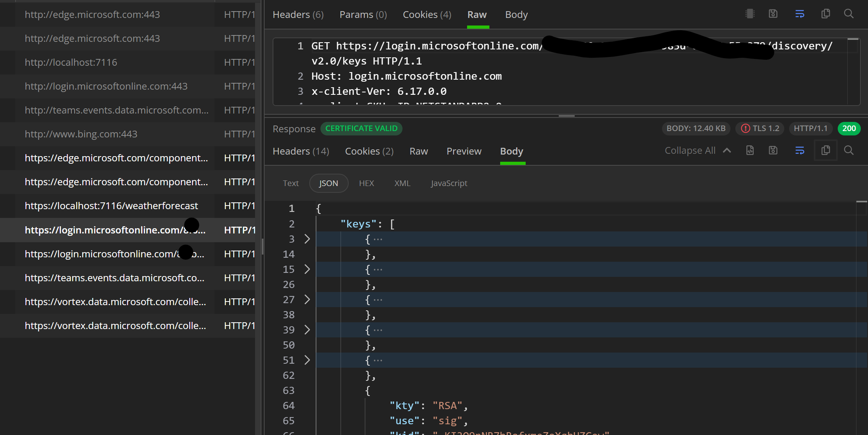Toggle word wrap in response body
868x435 pixels.
click(x=799, y=151)
